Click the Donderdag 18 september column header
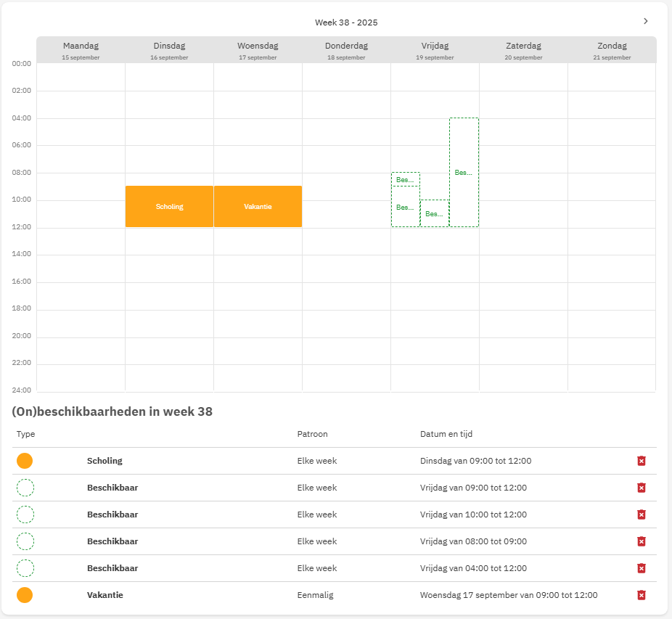Screen dimensions: 672x619 346,50
